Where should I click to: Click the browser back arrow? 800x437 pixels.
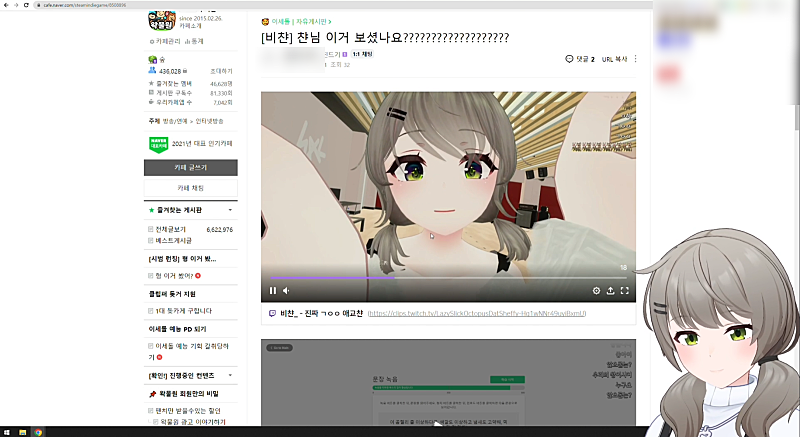6,5
